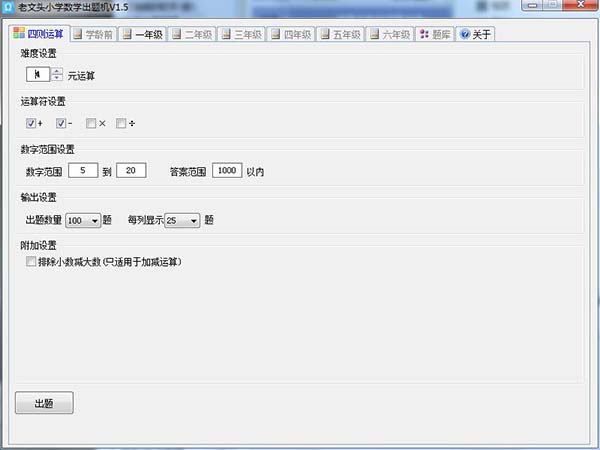
Task: Click the 答案范围 input field
Action: 226,171
